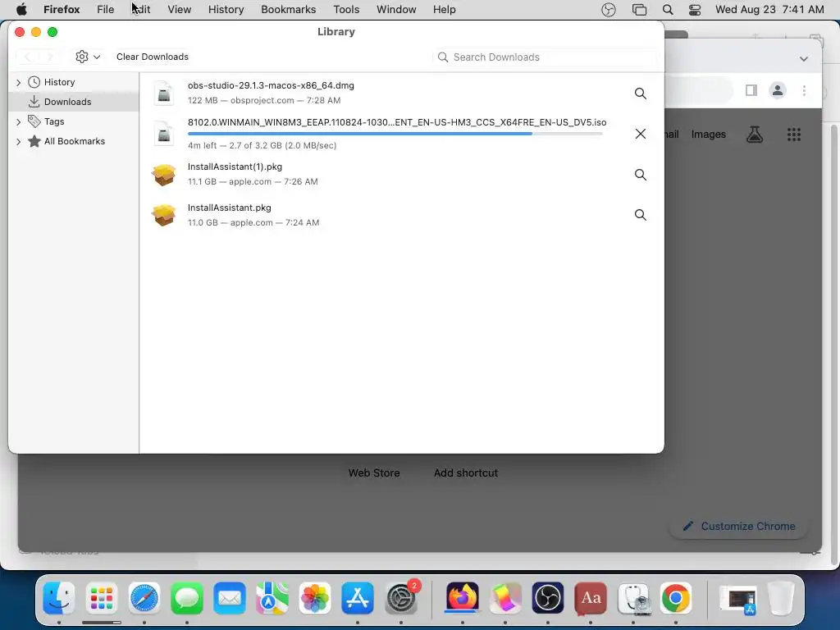The height and width of the screenshot is (630, 840).
Task: Open Google apps grid in Chrome
Action: 794,135
